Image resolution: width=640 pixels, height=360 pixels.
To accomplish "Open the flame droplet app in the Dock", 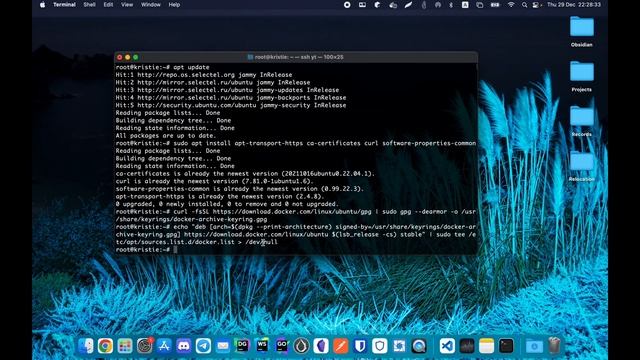I will (301, 346).
